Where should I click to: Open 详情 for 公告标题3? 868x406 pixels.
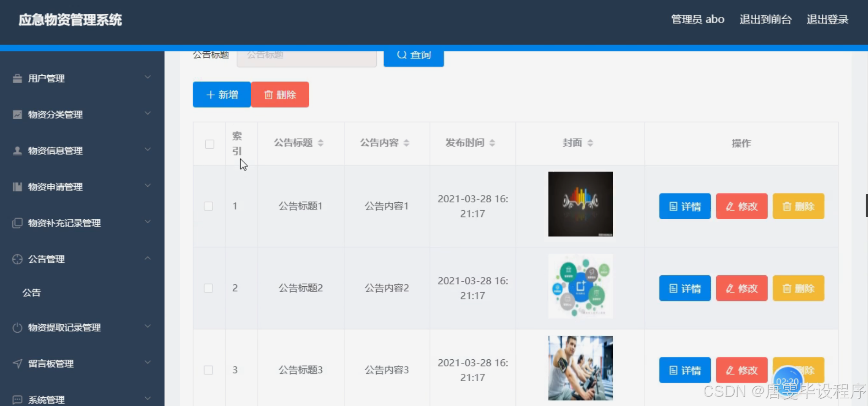point(685,370)
